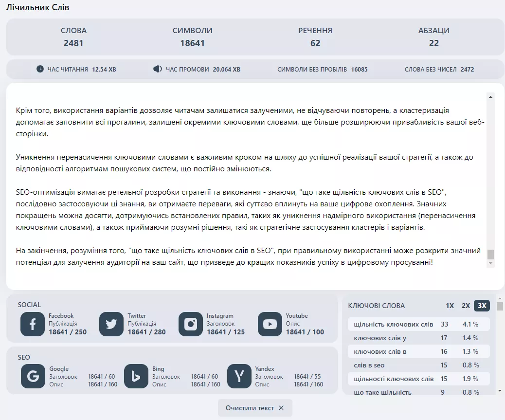Click the Bing logo icon

(x=136, y=376)
